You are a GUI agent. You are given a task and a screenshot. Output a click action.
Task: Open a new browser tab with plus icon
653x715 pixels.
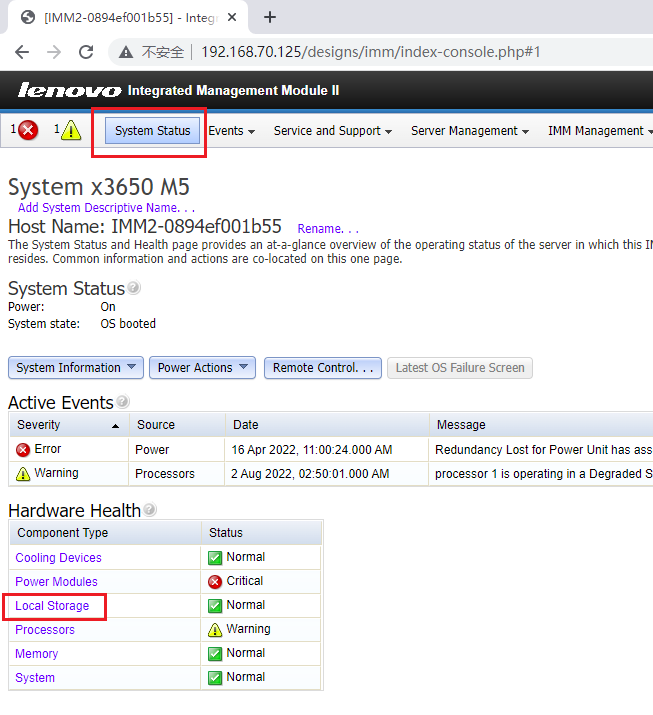tap(270, 17)
